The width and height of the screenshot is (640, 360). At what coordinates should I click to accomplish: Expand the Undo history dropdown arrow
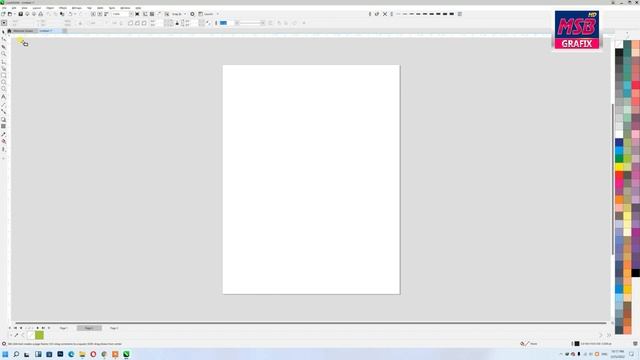(75, 14)
